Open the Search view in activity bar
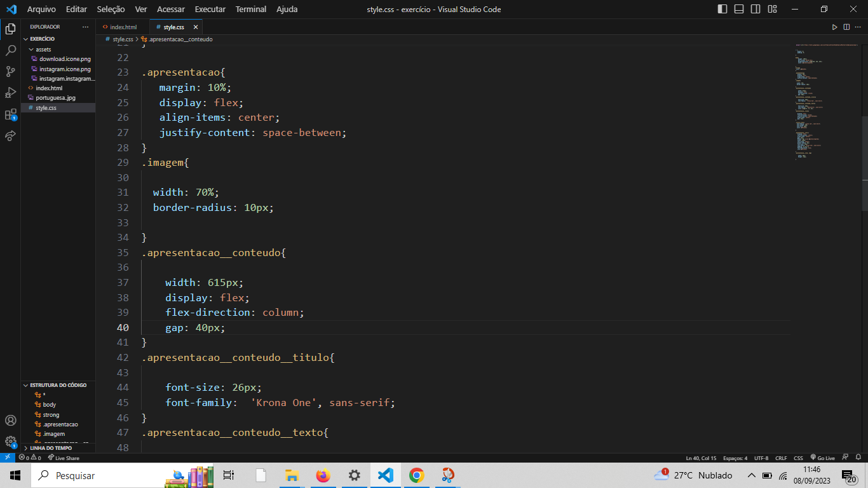The height and width of the screenshot is (488, 868). tap(10, 50)
